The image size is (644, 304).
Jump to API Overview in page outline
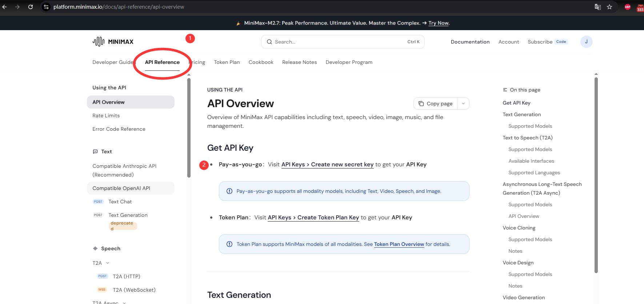(524, 216)
